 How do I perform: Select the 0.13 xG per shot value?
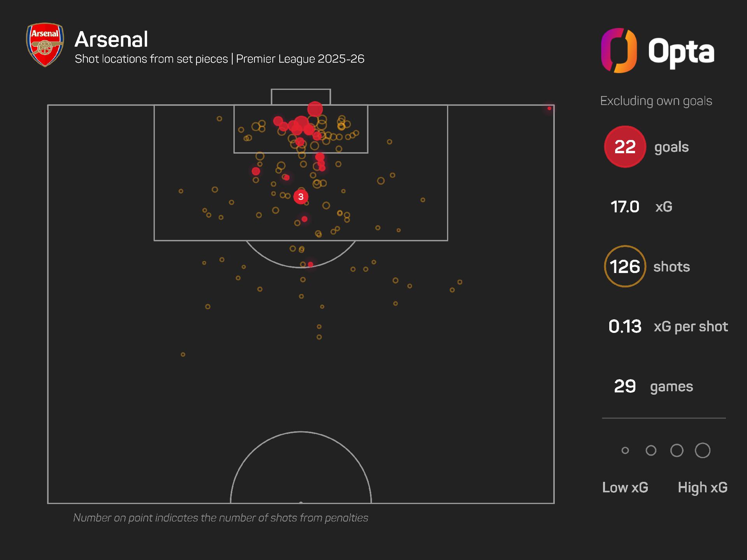[625, 327]
